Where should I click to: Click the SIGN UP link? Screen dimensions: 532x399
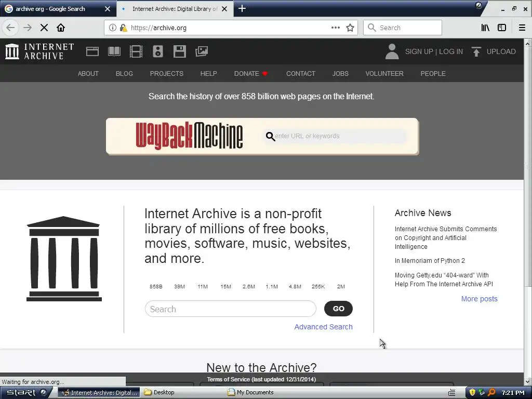point(419,51)
